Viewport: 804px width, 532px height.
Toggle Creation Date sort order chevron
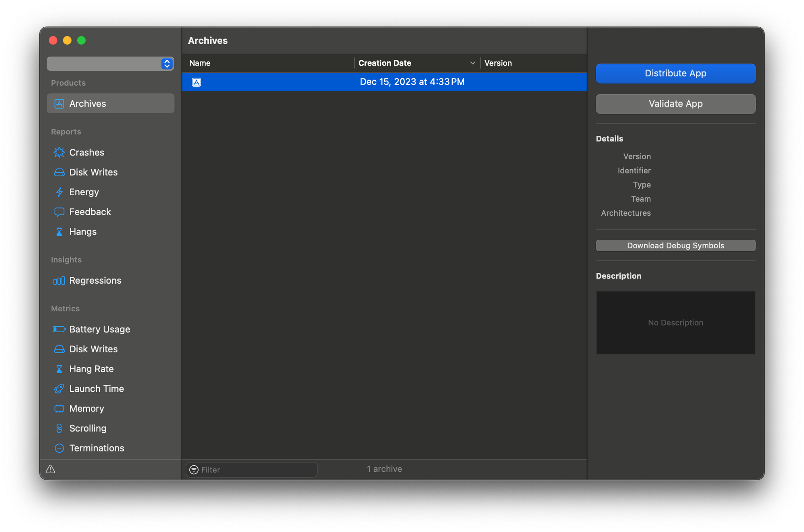pyautogui.click(x=472, y=63)
